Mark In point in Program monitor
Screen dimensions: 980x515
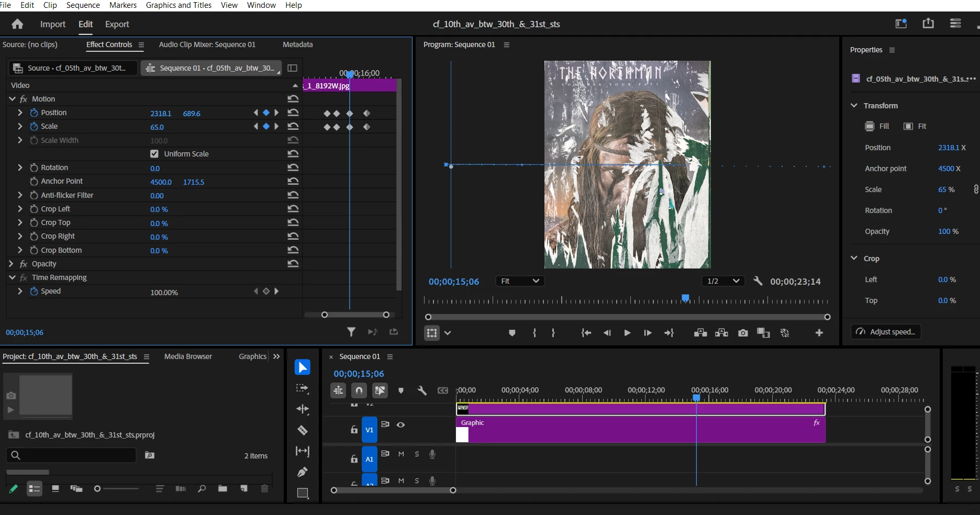[534, 333]
